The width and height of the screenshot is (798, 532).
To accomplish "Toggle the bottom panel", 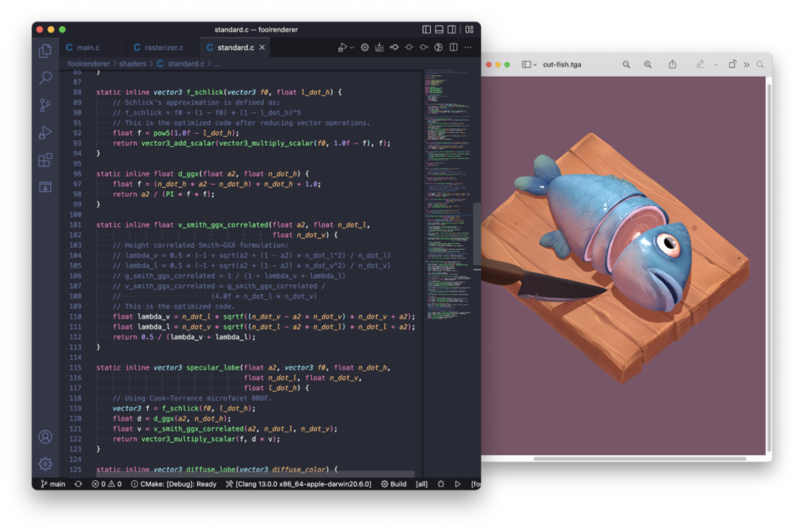I will tap(439, 30).
